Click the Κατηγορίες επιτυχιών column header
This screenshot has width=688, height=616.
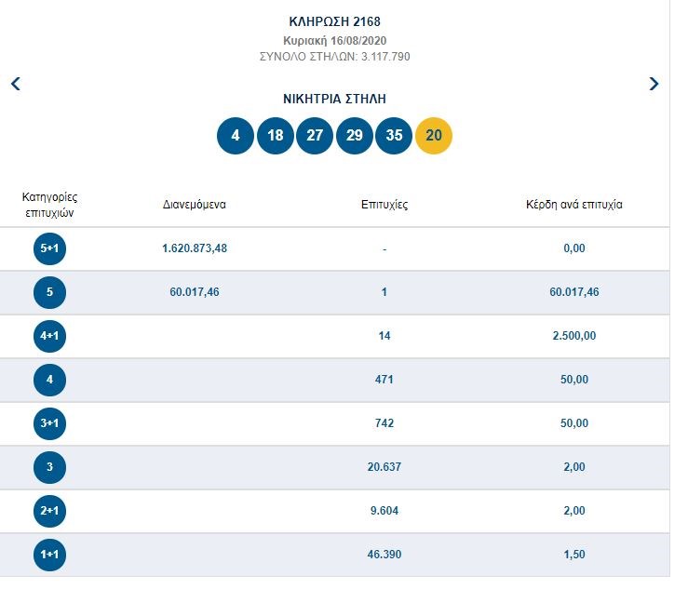(49, 205)
